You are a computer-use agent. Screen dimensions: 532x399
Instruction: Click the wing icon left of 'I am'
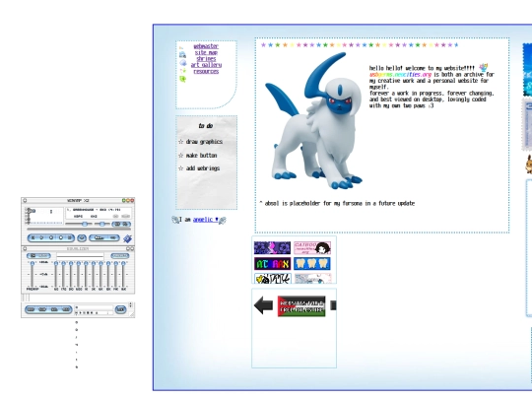point(175,220)
